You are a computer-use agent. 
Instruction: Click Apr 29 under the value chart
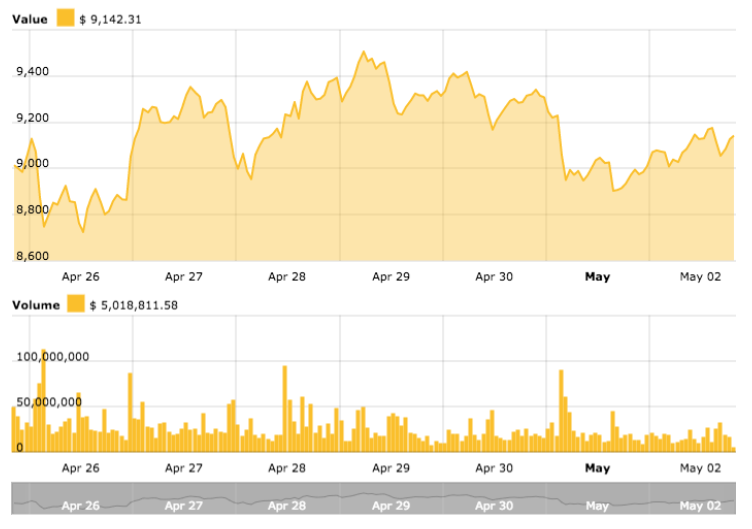point(391,277)
